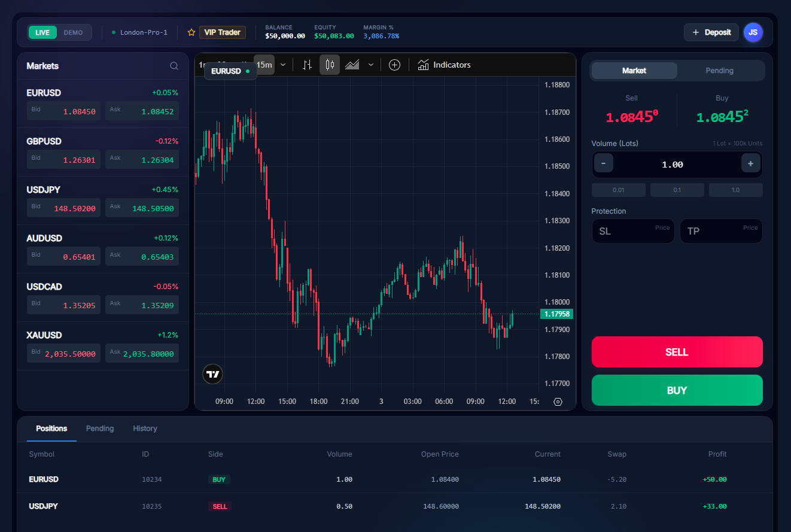
Task: Expand the chart style dropdown chevron
Action: 371,65
